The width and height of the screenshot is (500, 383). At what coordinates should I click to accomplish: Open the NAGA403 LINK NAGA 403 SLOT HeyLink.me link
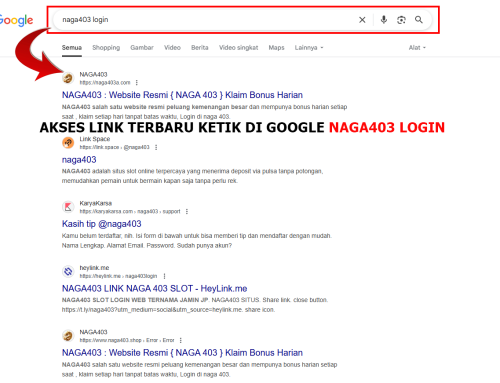(x=155, y=288)
